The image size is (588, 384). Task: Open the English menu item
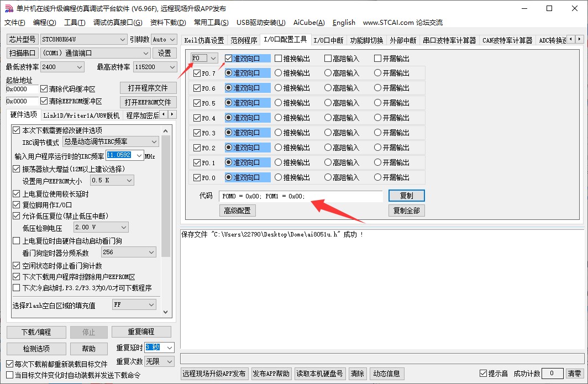[x=344, y=23]
